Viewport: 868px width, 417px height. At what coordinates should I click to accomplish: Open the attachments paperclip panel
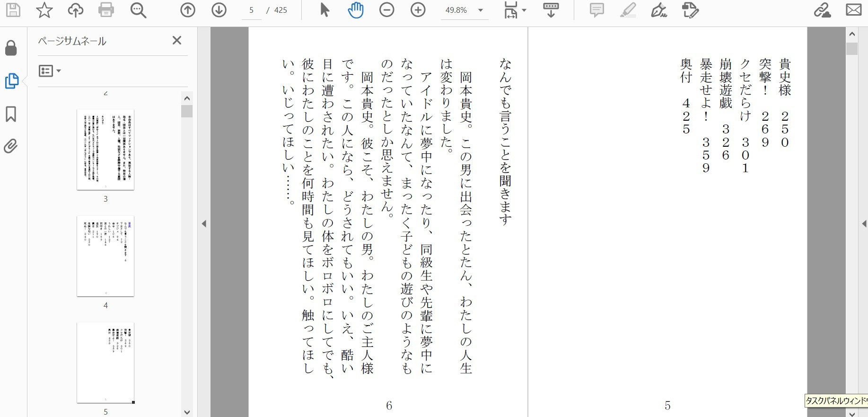tap(11, 146)
